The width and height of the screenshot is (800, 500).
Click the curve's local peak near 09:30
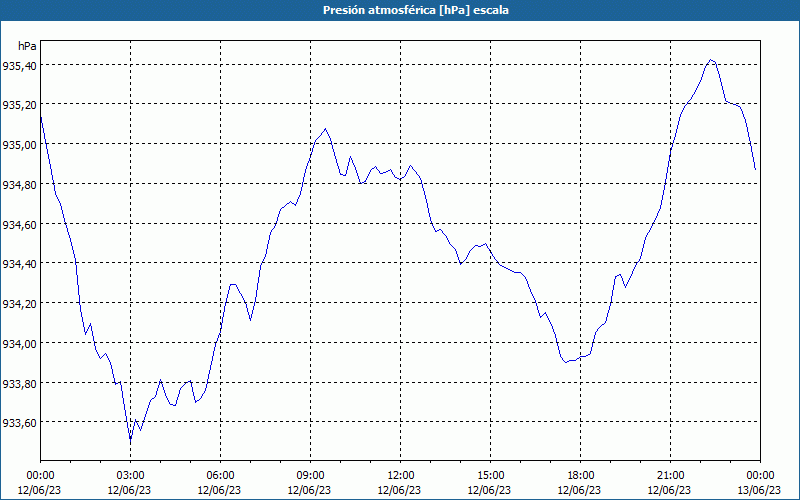coord(326,129)
